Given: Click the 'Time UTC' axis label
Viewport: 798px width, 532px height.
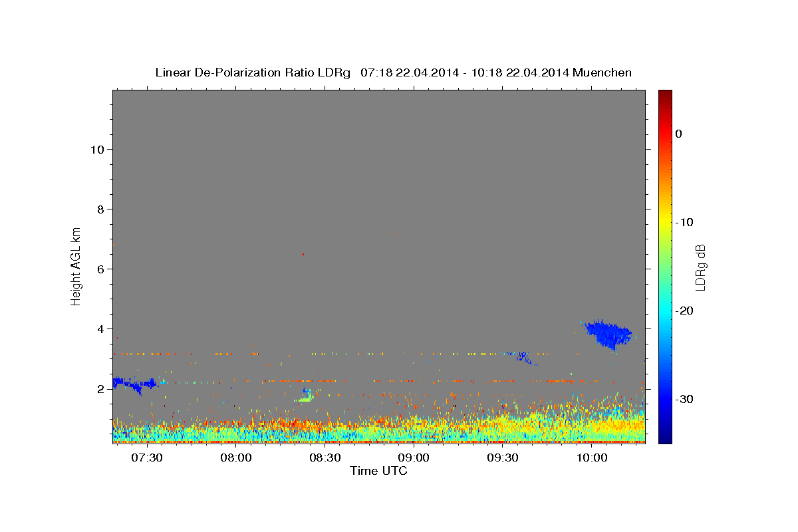Looking at the screenshot, I should [x=378, y=471].
